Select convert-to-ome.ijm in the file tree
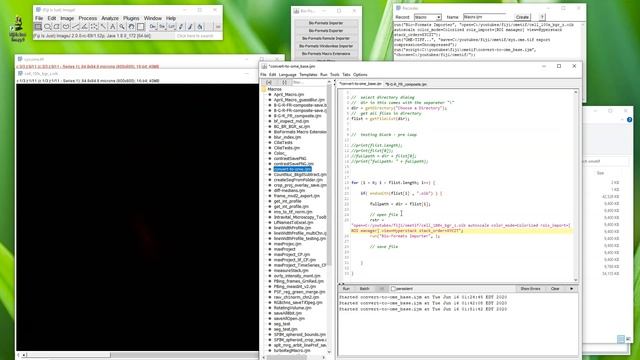The width and height of the screenshot is (640, 360). (x=292, y=169)
